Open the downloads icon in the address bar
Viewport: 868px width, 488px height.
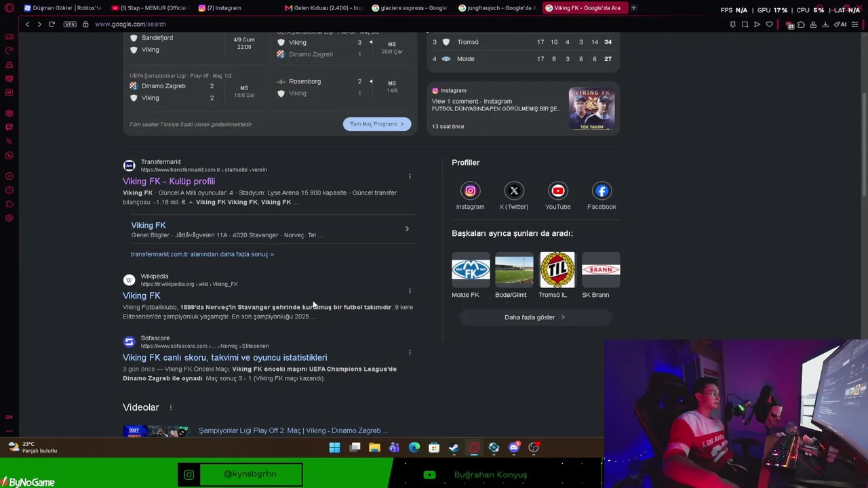click(825, 24)
